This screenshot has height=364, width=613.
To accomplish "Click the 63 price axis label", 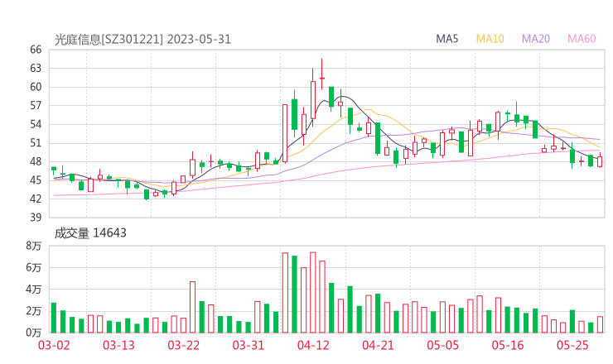I will point(36,69).
